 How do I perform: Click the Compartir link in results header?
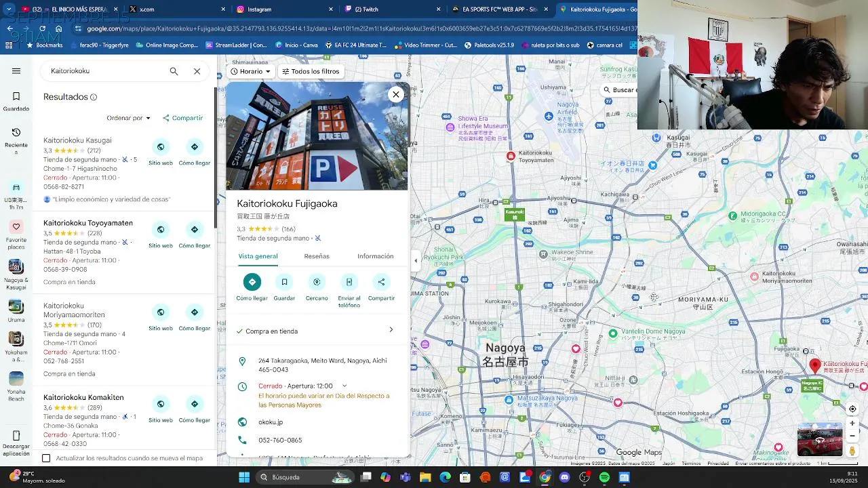click(x=182, y=118)
